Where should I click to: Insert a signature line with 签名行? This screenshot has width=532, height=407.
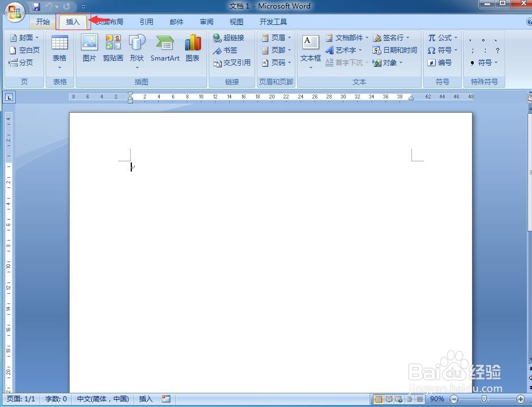click(x=391, y=37)
